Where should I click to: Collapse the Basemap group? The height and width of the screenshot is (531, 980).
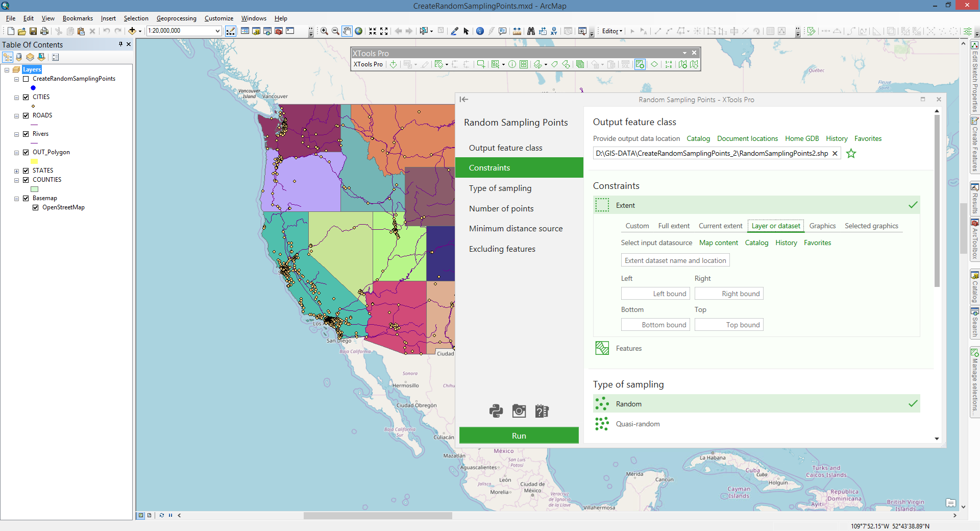click(16, 199)
